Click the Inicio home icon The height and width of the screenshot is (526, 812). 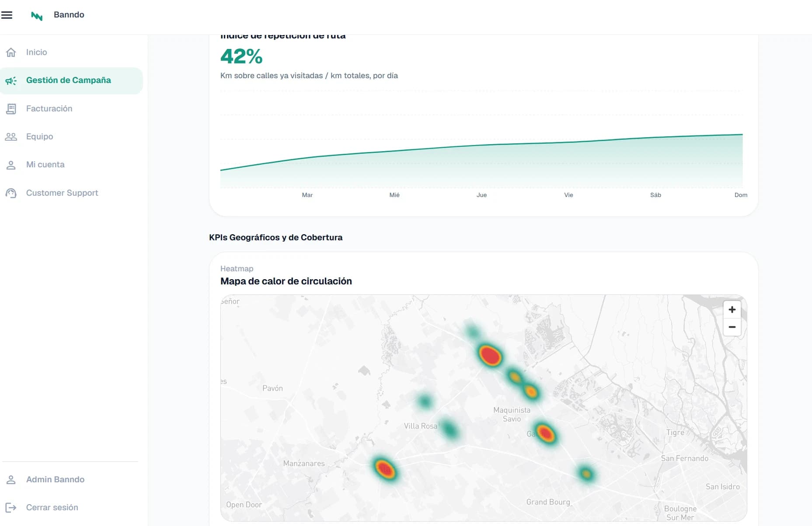click(11, 52)
